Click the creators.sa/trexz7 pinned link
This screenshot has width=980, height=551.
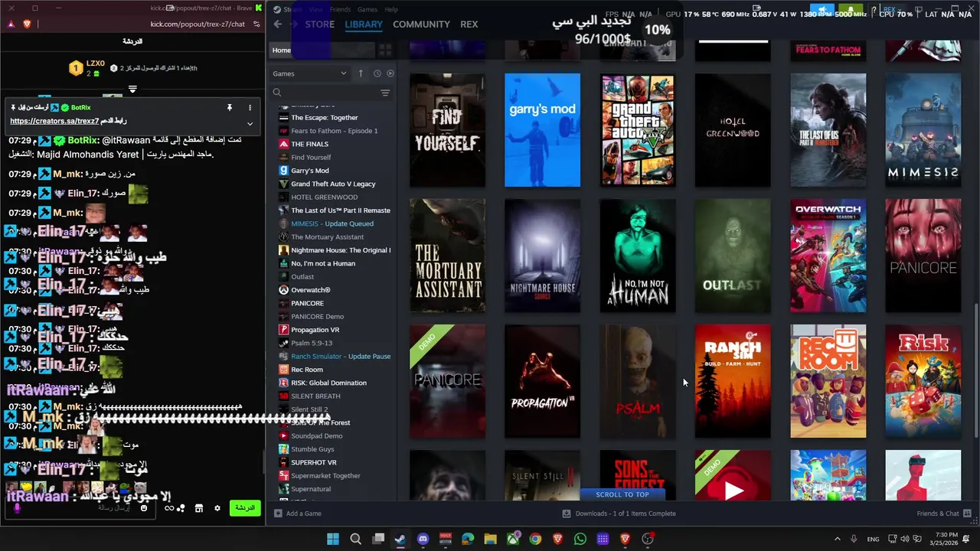tap(53, 122)
